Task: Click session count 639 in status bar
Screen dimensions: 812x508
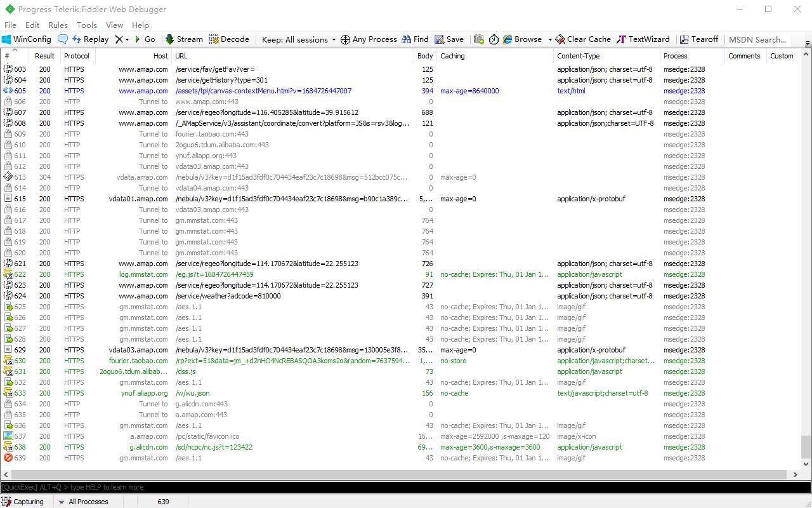Action: (x=163, y=502)
